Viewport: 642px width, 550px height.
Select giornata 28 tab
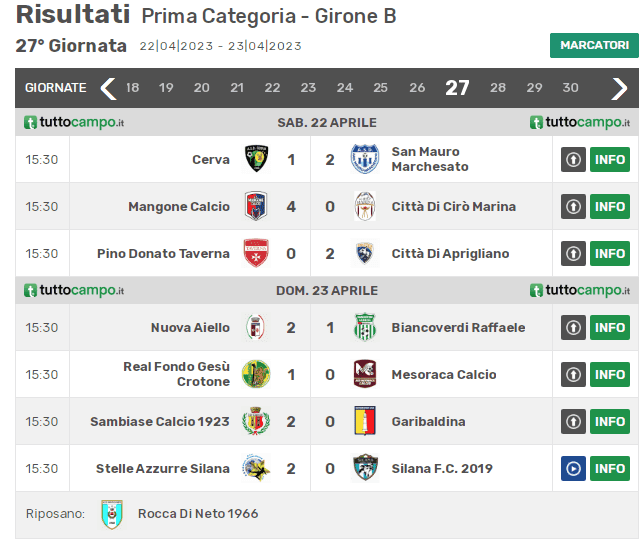coord(498,88)
